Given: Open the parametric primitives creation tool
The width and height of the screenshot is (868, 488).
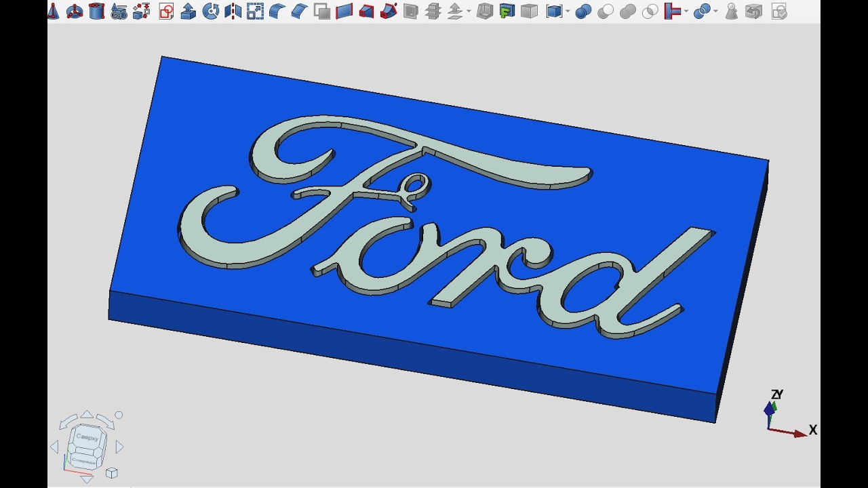Looking at the screenshot, I should coord(119,12).
